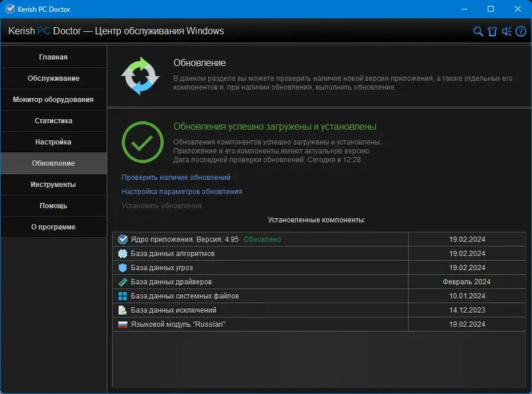The height and width of the screenshot is (394, 532).
Task: Open Настройка параметров обновления
Action: click(181, 190)
